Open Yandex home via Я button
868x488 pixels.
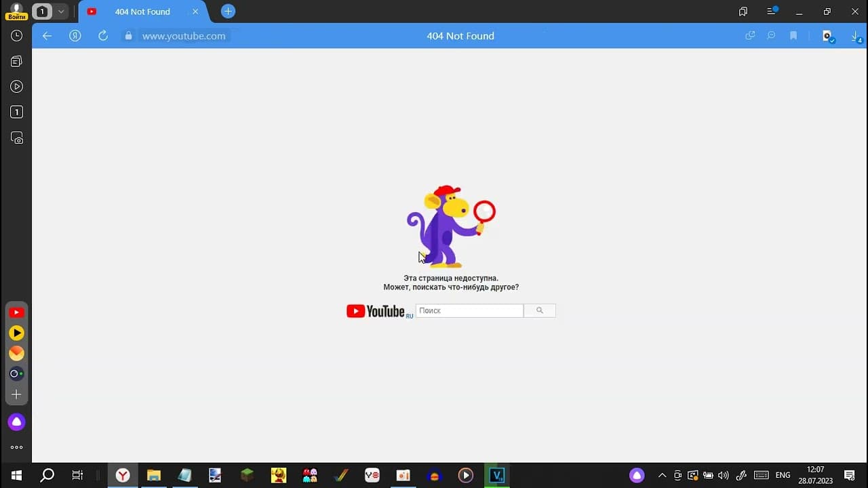tap(75, 36)
